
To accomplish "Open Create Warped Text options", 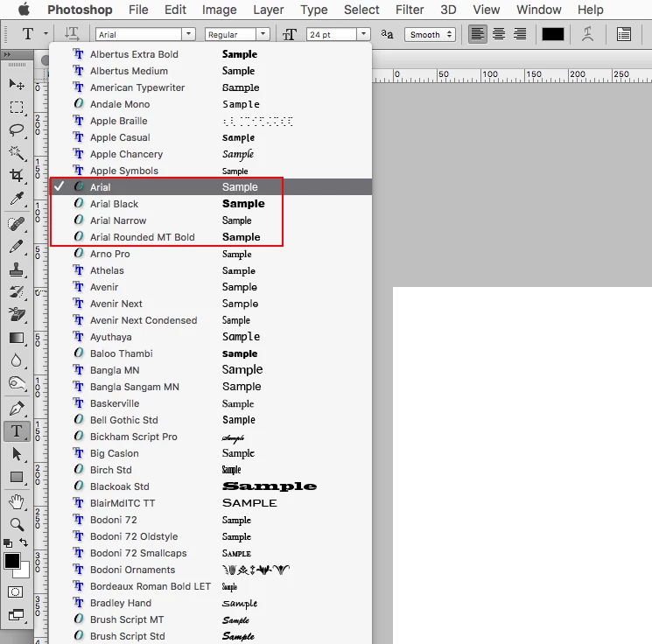I will point(587,33).
